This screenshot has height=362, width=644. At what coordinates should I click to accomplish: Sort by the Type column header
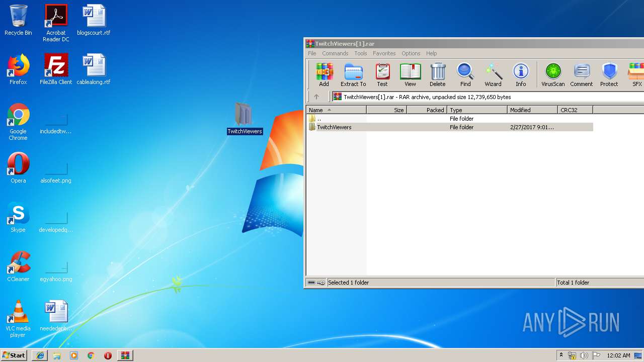(477, 110)
